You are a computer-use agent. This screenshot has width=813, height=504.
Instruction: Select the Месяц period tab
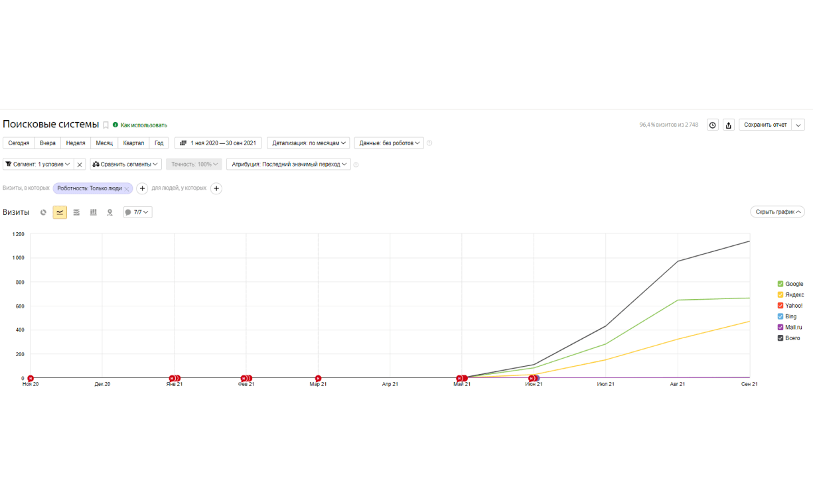104,143
